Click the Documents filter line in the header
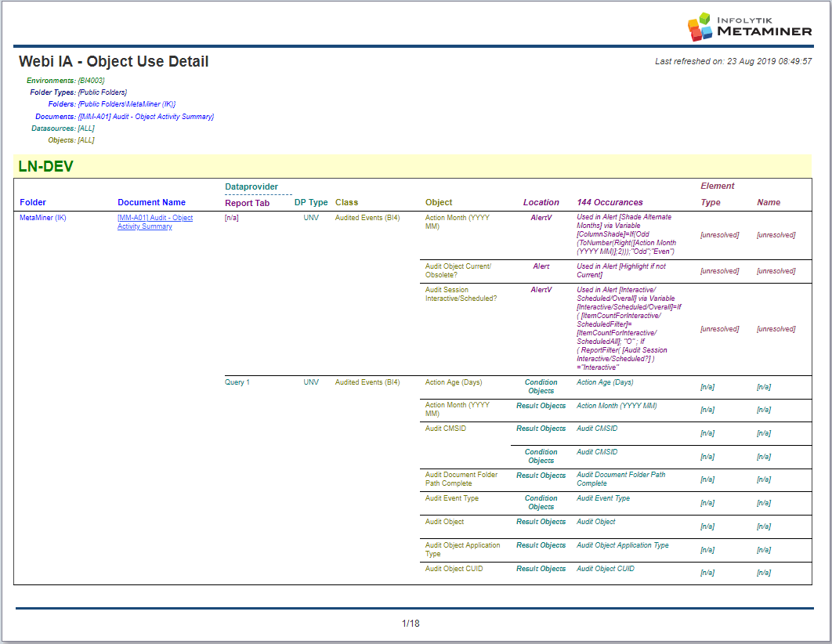Screen dimensions: 832x644 pos(125,116)
